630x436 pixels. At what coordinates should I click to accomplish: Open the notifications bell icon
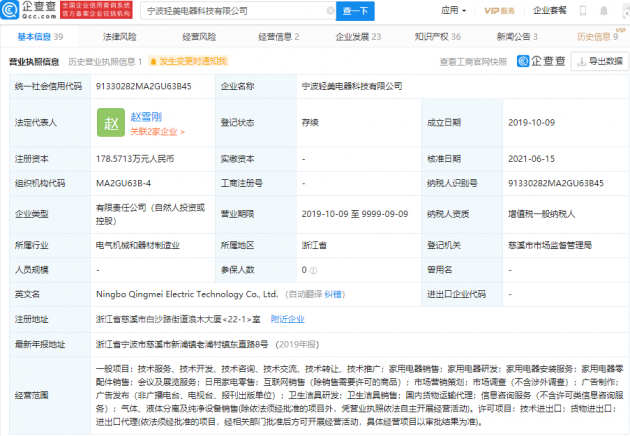click(x=603, y=11)
